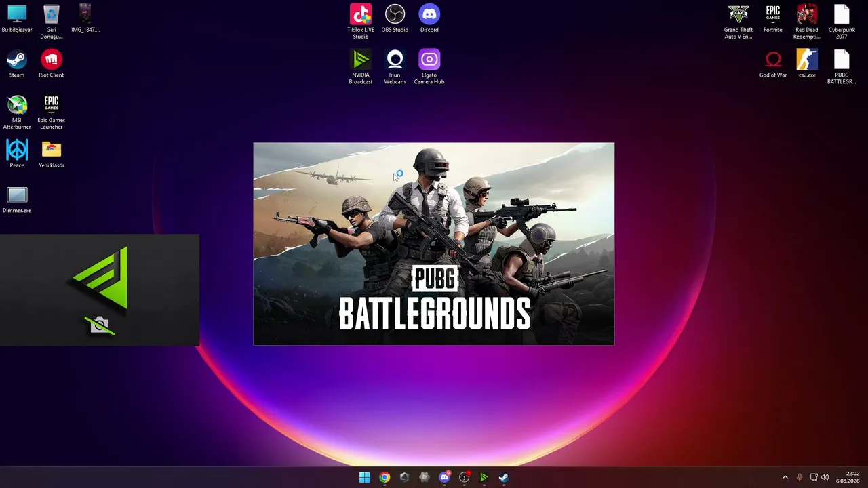Open the Yeni klasör folder
868x488 pixels.
pos(51,154)
